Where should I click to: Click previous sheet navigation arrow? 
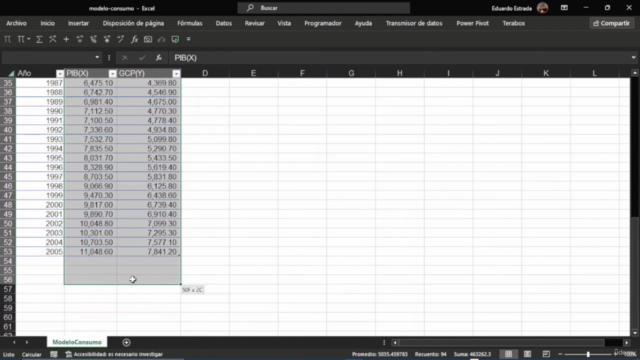click(14, 342)
